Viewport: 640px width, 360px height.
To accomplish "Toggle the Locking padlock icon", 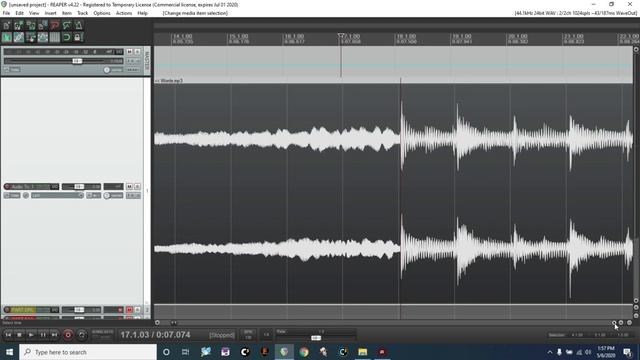I will 78,38.
